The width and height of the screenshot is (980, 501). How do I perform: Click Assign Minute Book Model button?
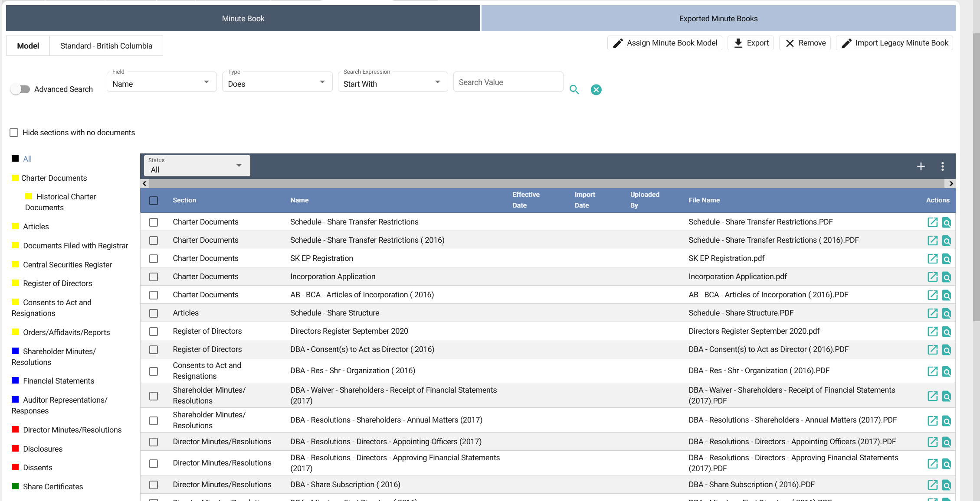coord(665,43)
